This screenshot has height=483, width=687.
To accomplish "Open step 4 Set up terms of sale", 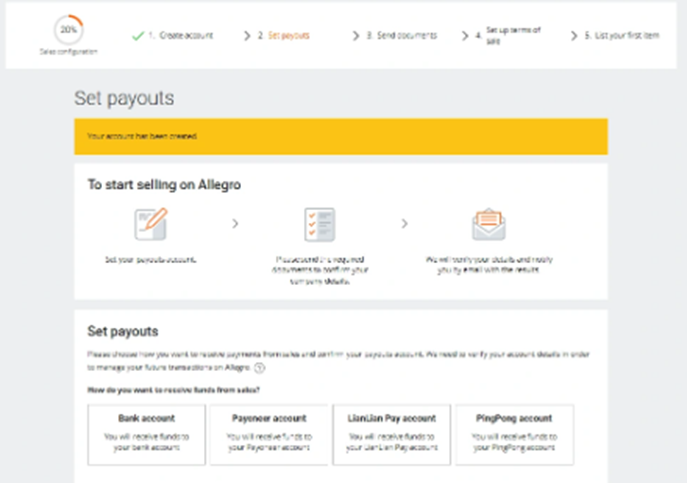I will coord(508,36).
